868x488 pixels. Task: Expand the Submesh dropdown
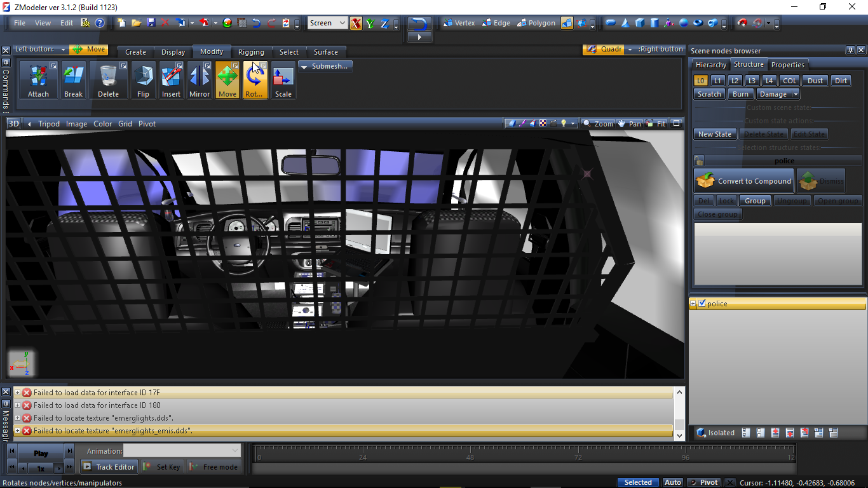324,66
